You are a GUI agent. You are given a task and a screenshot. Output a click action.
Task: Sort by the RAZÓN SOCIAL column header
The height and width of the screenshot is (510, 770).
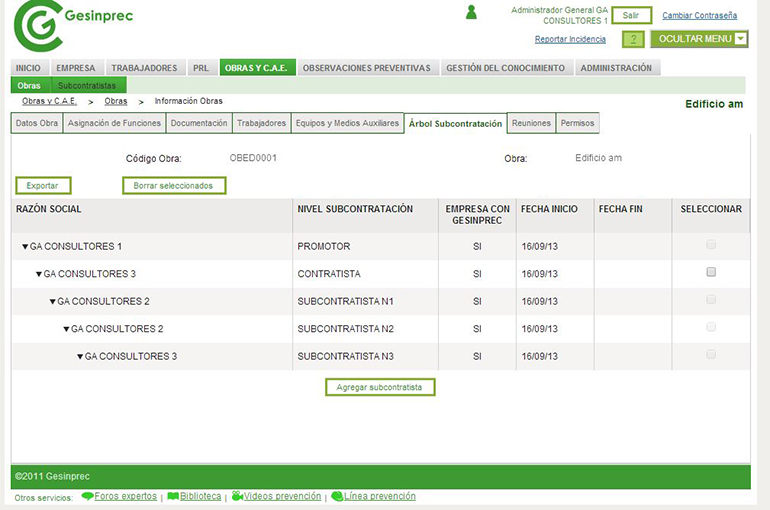tap(50, 209)
